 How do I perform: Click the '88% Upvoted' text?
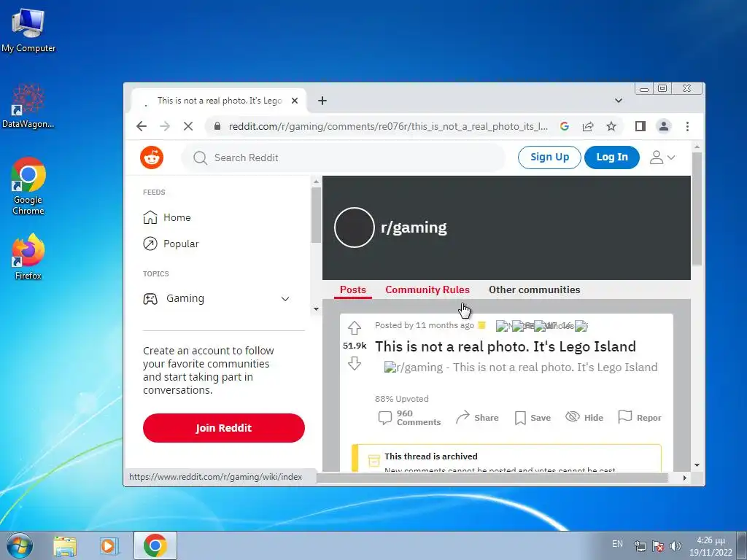point(402,399)
